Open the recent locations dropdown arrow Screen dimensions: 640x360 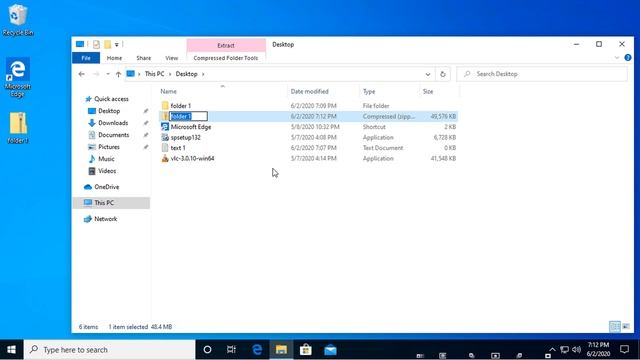coord(108,74)
